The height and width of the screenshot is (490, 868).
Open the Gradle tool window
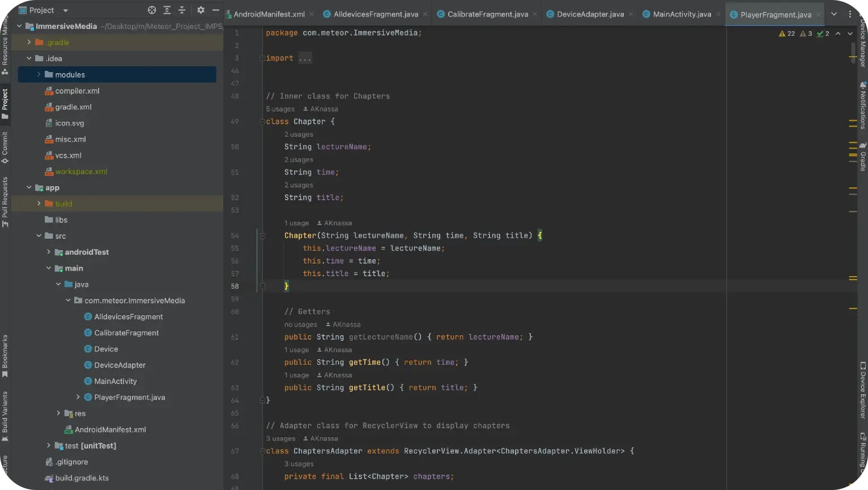tap(863, 157)
